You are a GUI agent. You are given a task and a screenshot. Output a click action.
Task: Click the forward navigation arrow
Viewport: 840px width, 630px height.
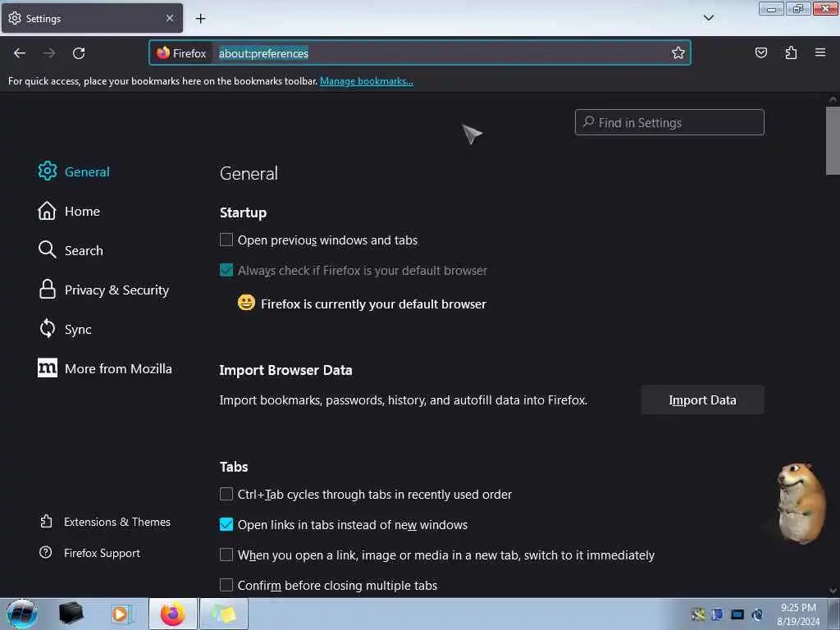pyautogui.click(x=49, y=53)
